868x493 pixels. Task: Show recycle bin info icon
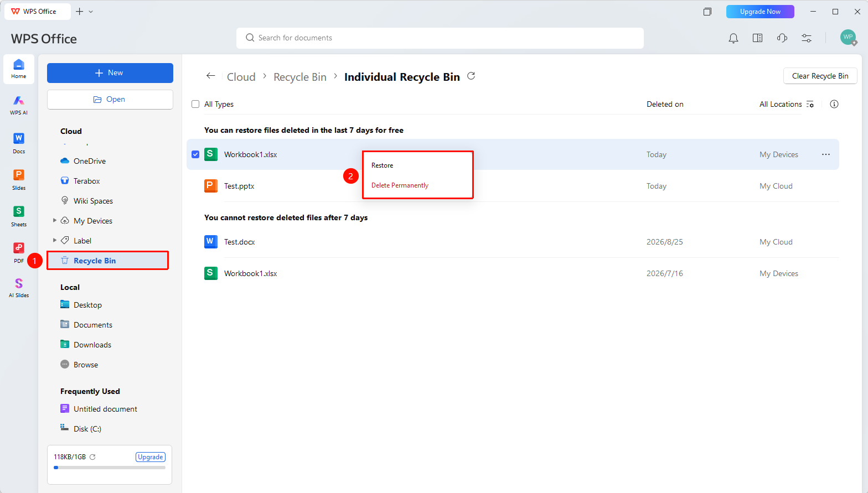click(x=834, y=104)
